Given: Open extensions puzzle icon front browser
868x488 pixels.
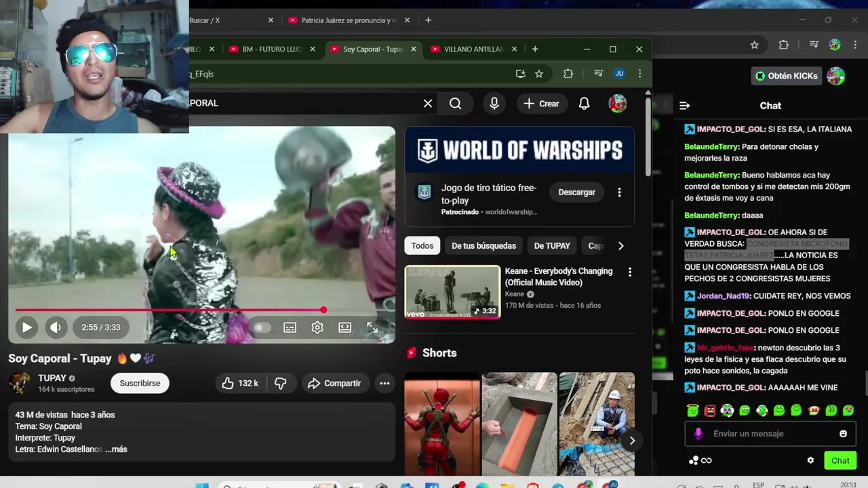Looking at the screenshot, I should [568, 74].
